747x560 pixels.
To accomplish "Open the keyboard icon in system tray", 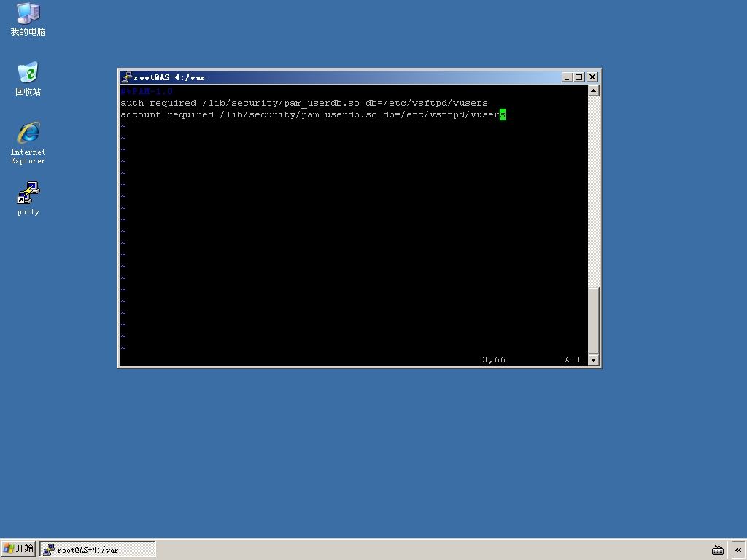I will pos(718,550).
